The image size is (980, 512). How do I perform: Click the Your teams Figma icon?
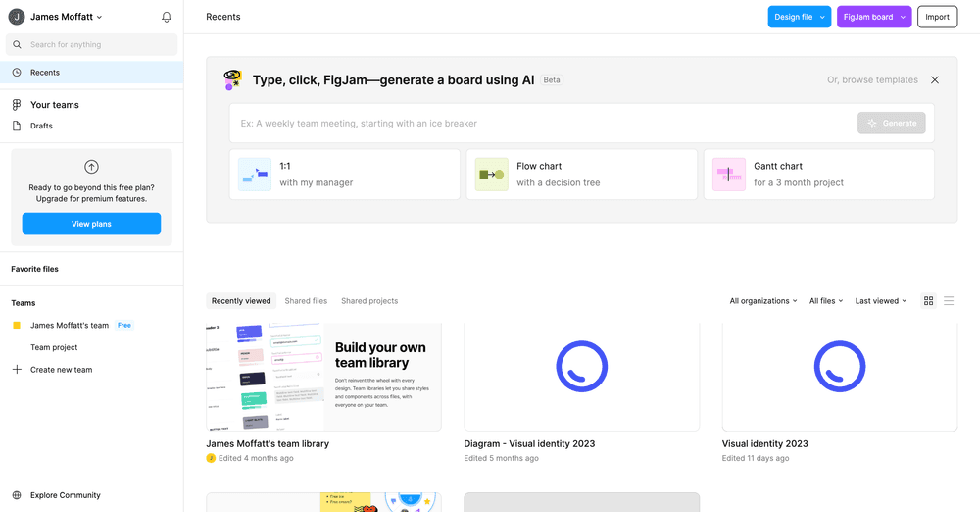tap(17, 105)
